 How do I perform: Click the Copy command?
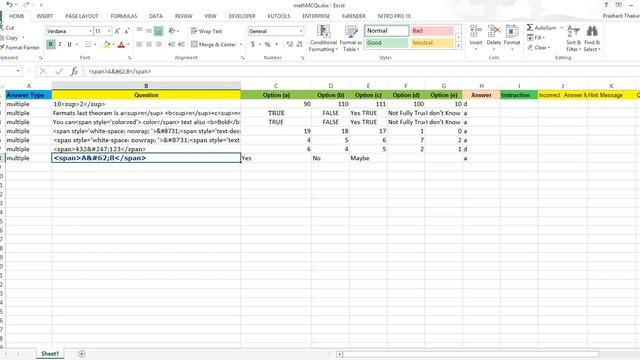10,38
